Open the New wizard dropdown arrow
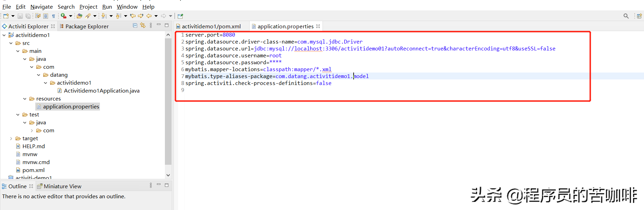The image size is (644, 210). [13, 16]
